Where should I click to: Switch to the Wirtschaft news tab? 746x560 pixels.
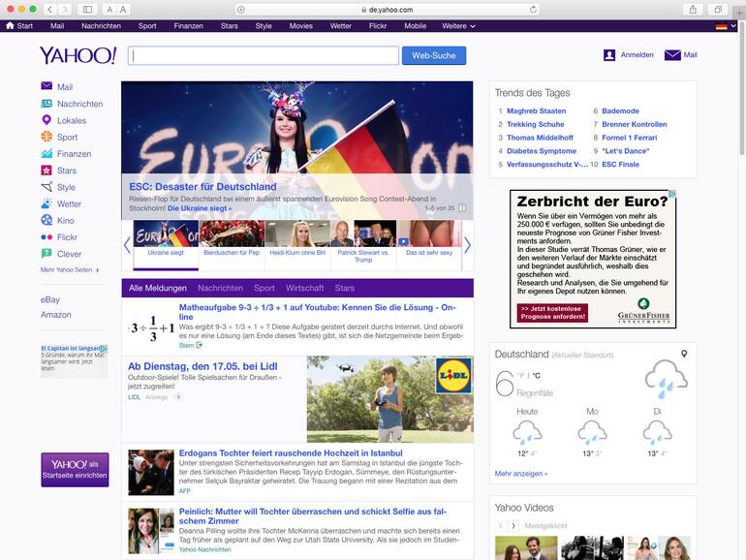point(304,288)
